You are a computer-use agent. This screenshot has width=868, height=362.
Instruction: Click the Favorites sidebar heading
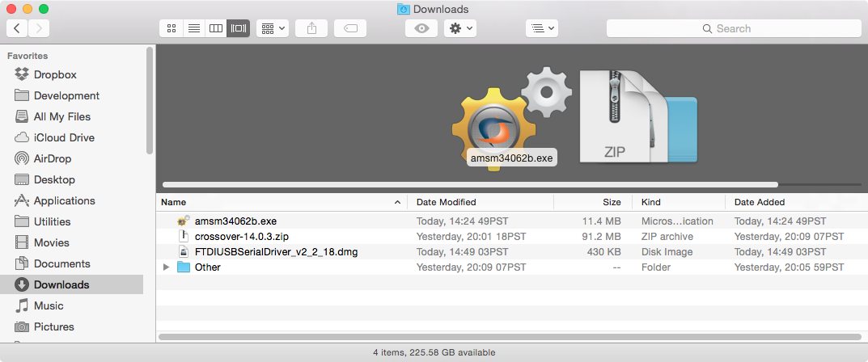point(28,56)
